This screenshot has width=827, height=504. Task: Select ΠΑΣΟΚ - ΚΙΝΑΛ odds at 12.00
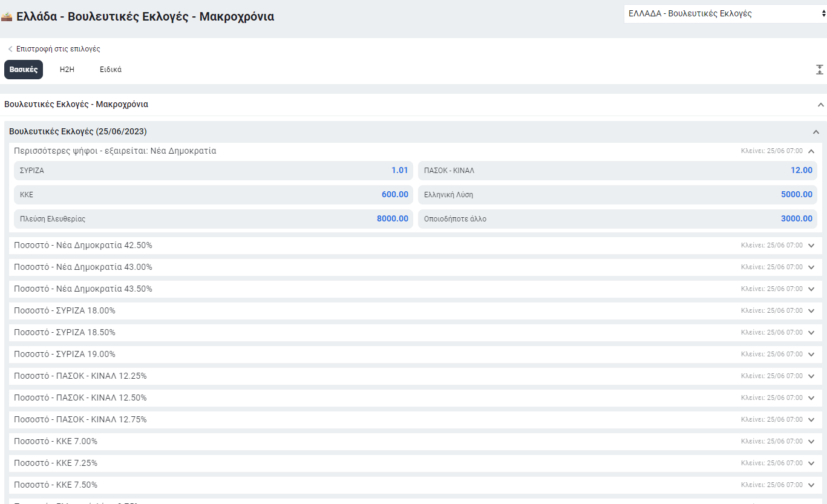click(617, 171)
